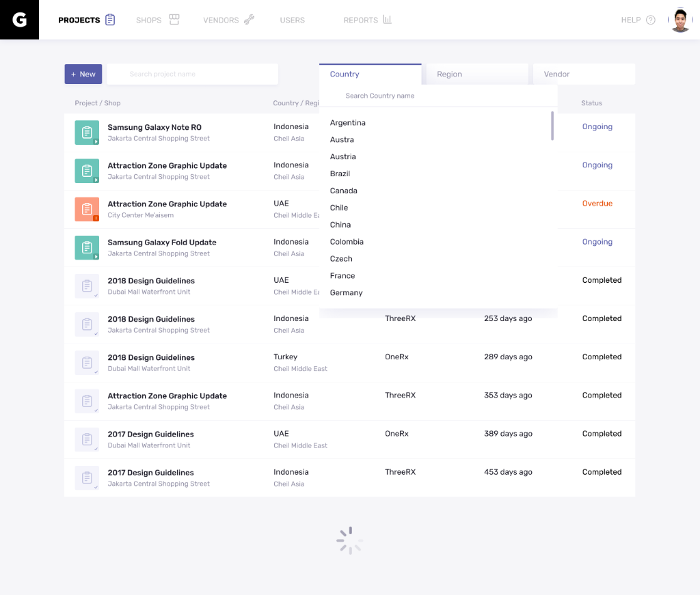Select Austria from country list
Screen dimensions: 700x595
click(343, 156)
